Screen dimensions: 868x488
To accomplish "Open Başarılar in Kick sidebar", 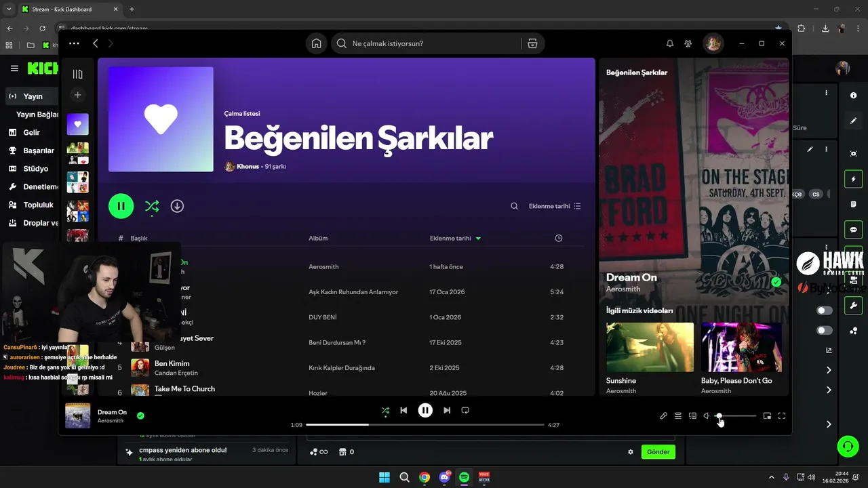I will tap(38, 150).
